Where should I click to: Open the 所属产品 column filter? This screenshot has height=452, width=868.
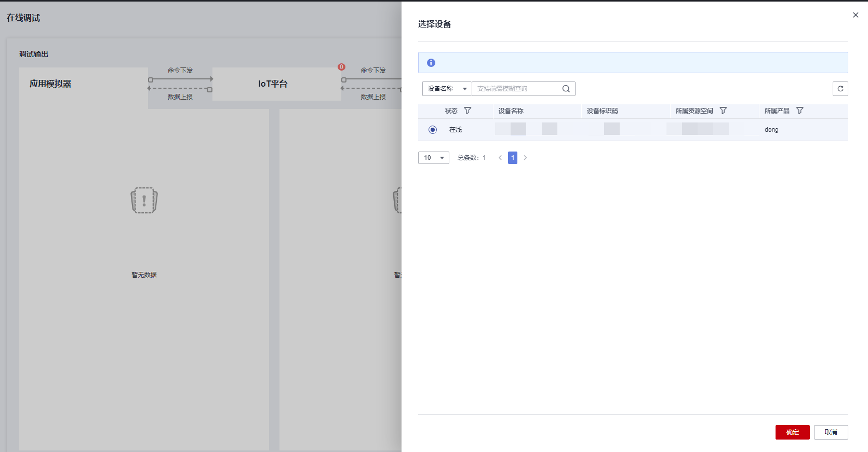[x=800, y=111]
